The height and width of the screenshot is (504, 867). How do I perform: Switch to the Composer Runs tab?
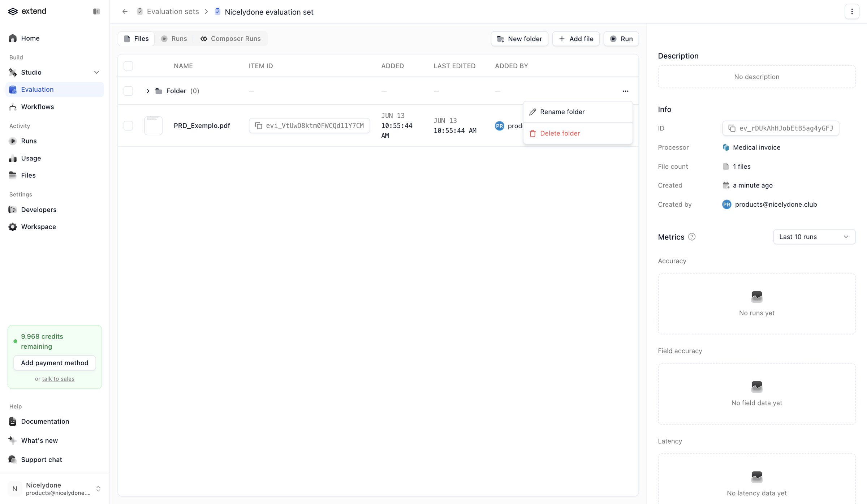pos(230,39)
